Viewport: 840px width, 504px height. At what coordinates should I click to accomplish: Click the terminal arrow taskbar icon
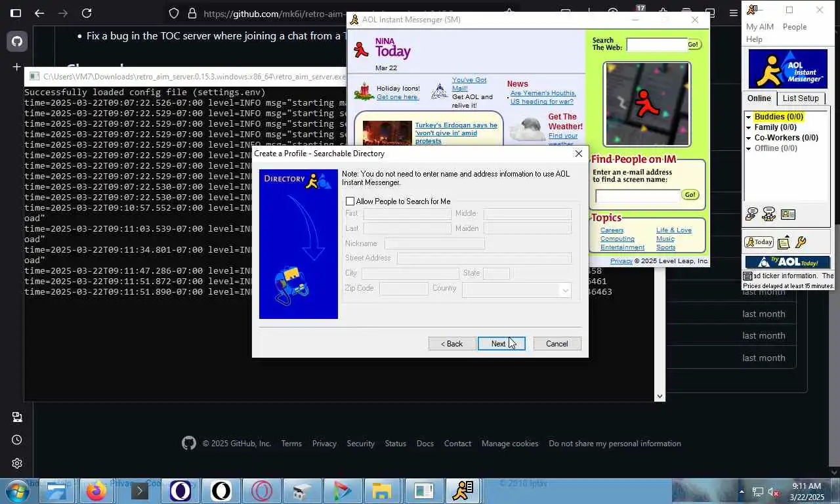(139, 491)
